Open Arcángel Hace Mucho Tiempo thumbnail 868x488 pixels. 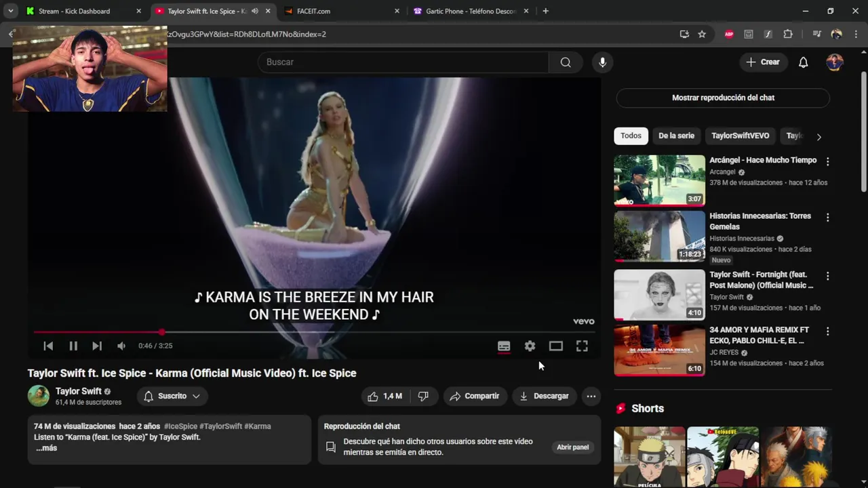(659, 180)
